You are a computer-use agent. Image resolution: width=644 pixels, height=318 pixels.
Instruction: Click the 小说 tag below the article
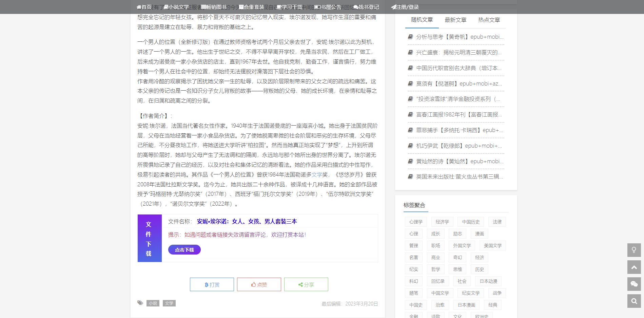pos(153,303)
